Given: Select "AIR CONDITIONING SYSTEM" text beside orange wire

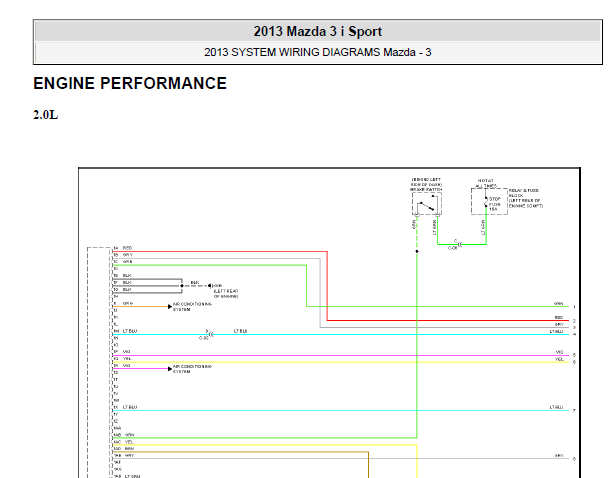Looking at the screenshot, I should coord(192,307).
